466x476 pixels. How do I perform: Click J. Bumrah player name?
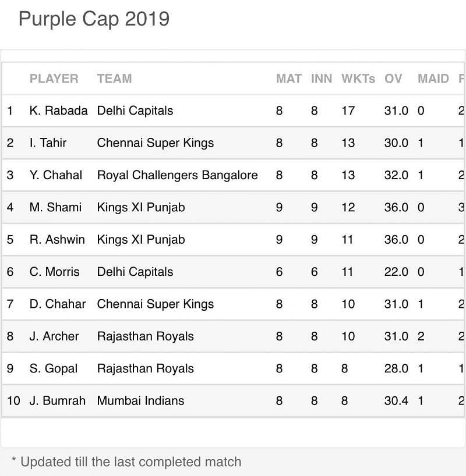[x=57, y=400]
